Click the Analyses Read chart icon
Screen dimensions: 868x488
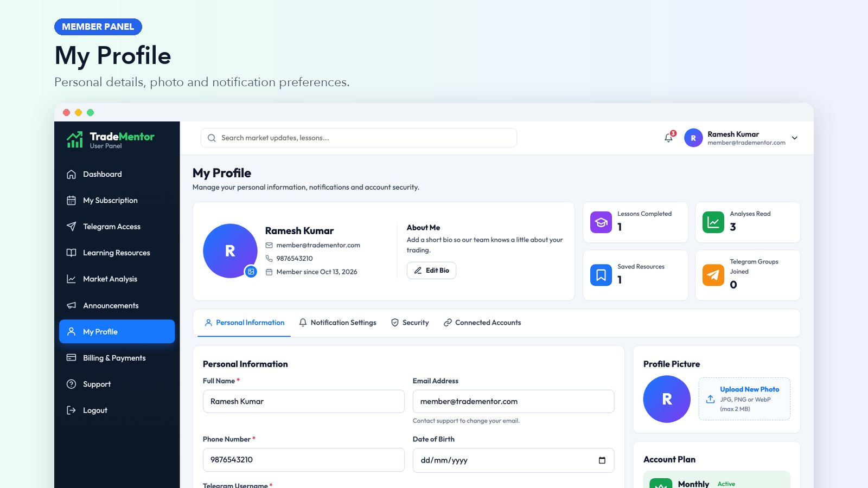(713, 222)
